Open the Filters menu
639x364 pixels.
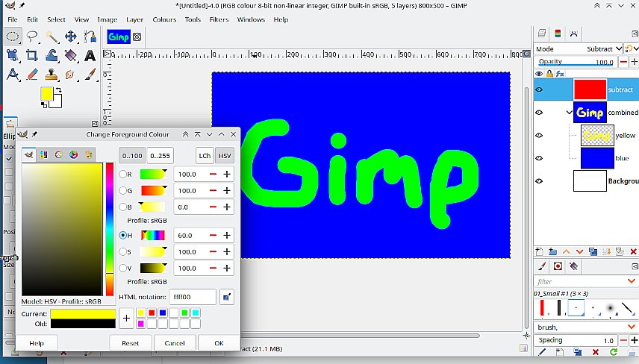(x=219, y=19)
